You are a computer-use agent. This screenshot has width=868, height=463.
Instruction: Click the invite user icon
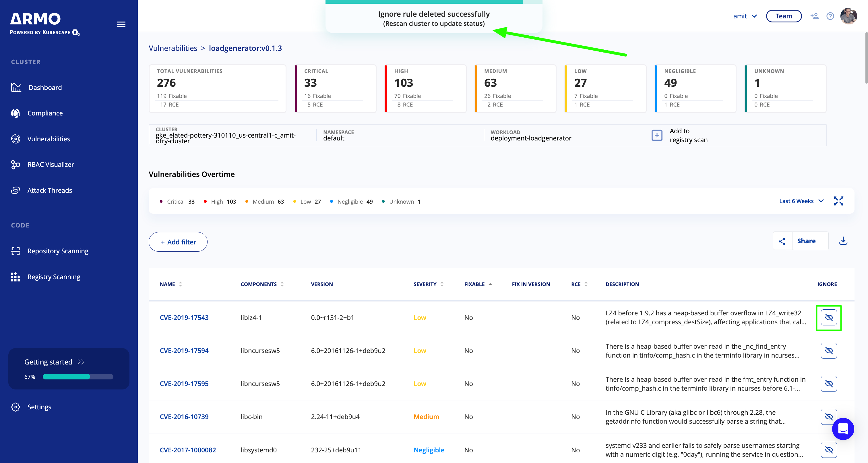point(814,16)
